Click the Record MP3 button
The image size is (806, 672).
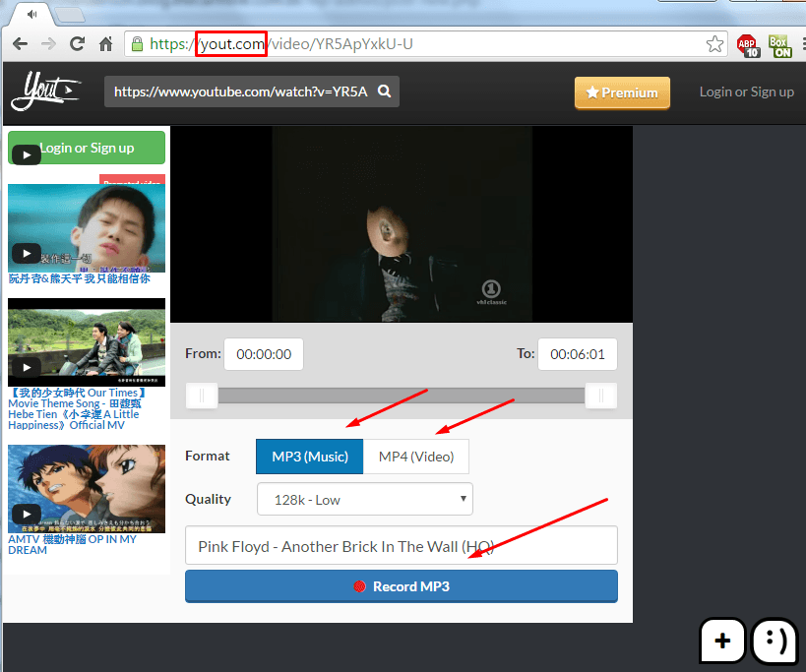pyautogui.click(x=402, y=586)
